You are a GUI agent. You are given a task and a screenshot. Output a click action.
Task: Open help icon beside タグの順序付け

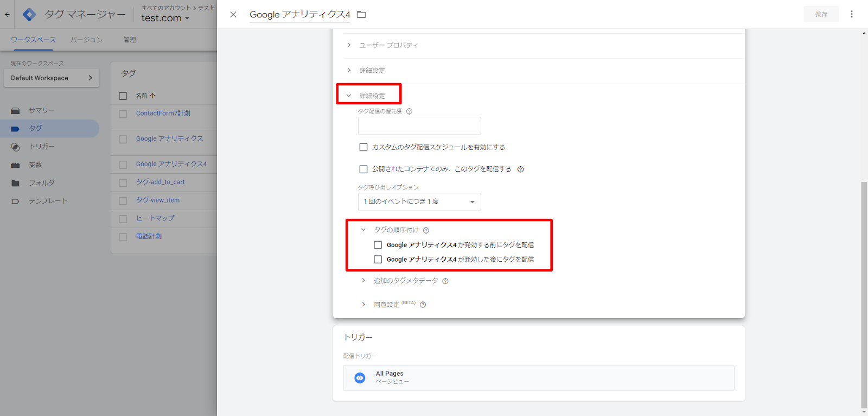pyautogui.click(x=426, y=230)
